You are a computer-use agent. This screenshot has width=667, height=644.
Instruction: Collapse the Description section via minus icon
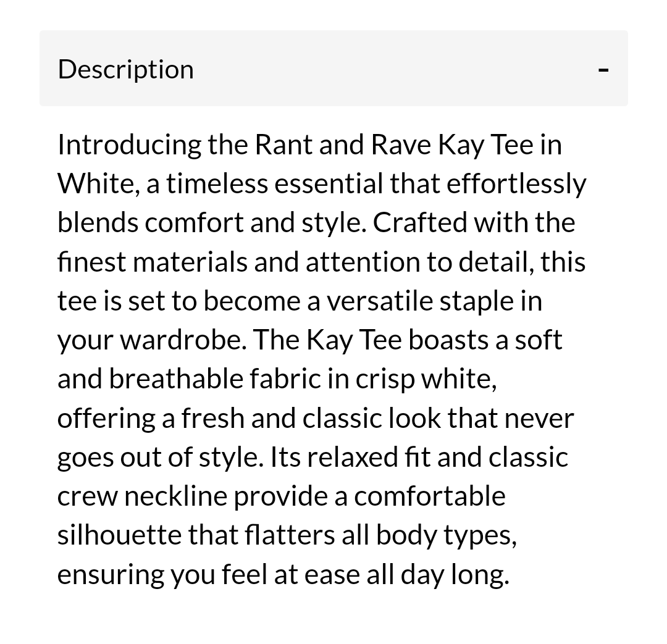tap(603, 69)
